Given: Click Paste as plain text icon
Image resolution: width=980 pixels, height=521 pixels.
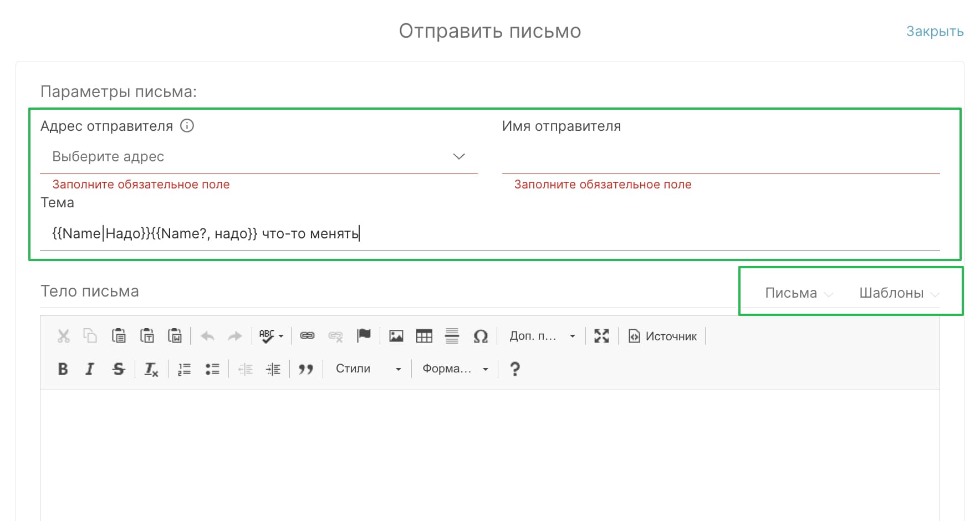Looking at the screenshot, I should coord(147,336).
